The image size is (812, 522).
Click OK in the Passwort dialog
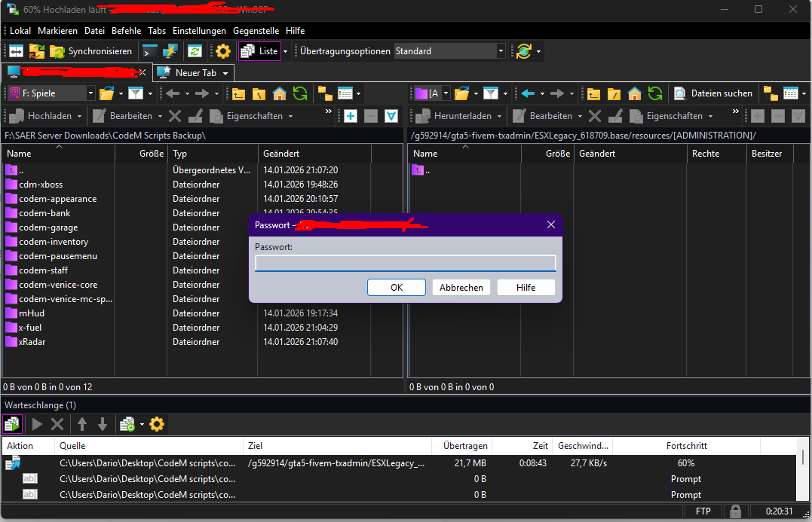point(397,288)
